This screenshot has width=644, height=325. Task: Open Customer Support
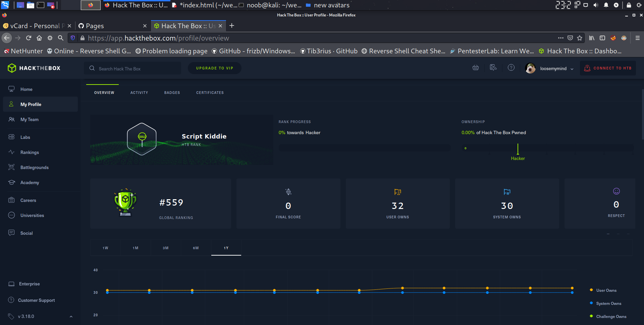pos(32,300)
